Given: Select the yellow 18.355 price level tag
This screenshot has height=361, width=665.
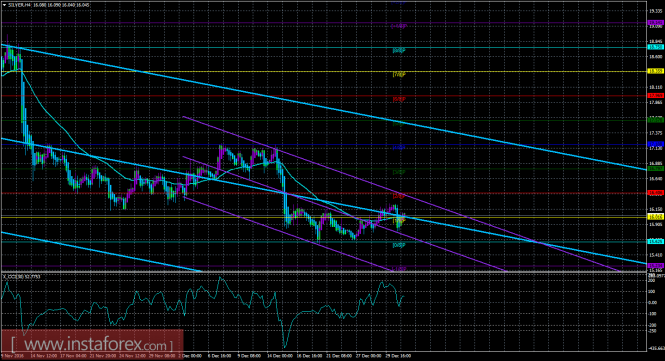Looking at the screenshot, I should pyautogui.click(x=656, y=71).
